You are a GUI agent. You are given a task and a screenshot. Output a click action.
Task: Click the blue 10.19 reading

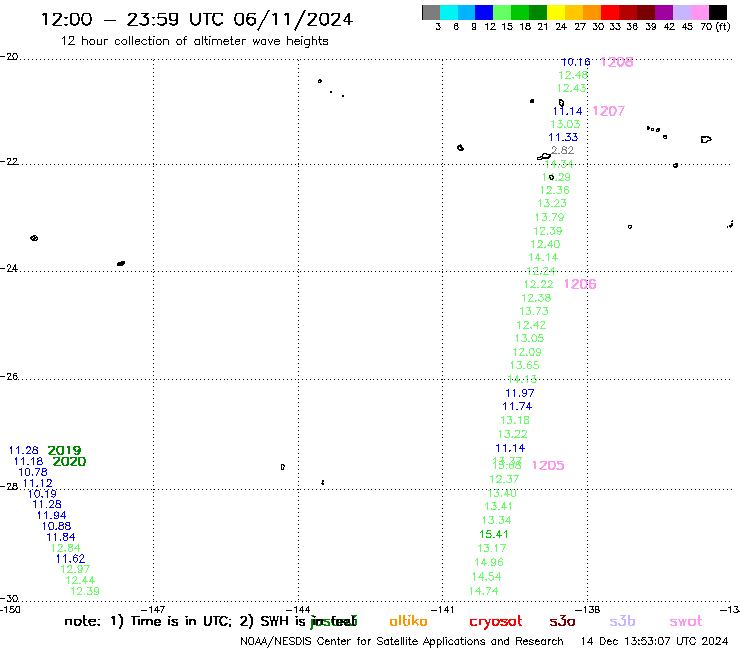tap(42, 494)
